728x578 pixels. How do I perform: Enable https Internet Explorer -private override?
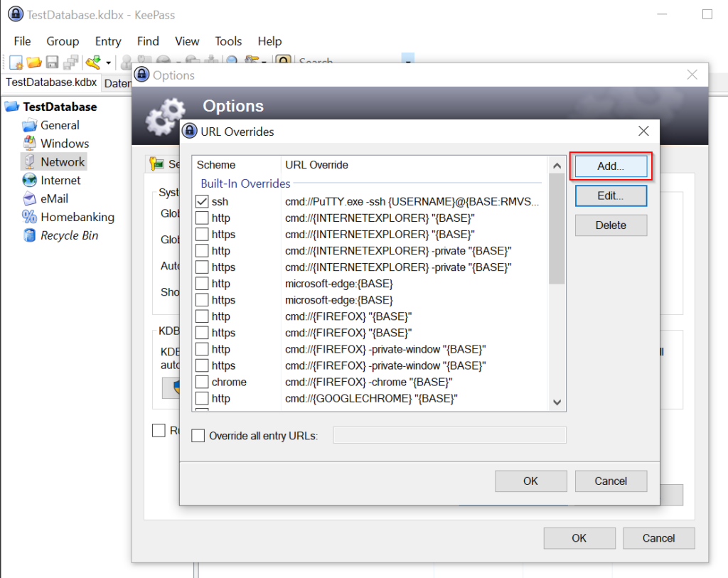(202, 267)
